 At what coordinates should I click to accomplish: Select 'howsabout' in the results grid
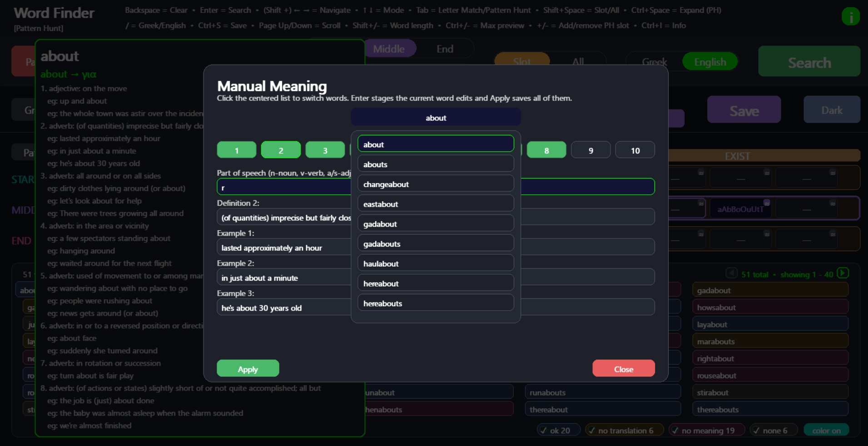click(x=770, y=307)
